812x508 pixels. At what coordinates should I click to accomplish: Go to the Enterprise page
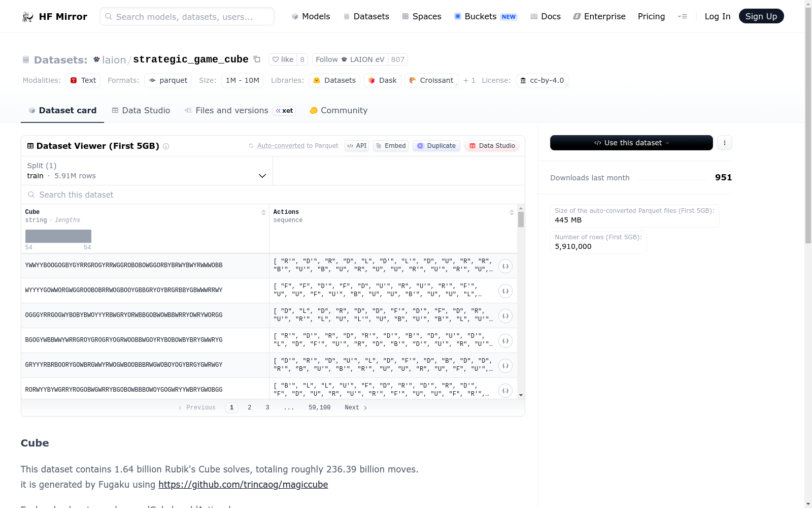pos(599,16)
